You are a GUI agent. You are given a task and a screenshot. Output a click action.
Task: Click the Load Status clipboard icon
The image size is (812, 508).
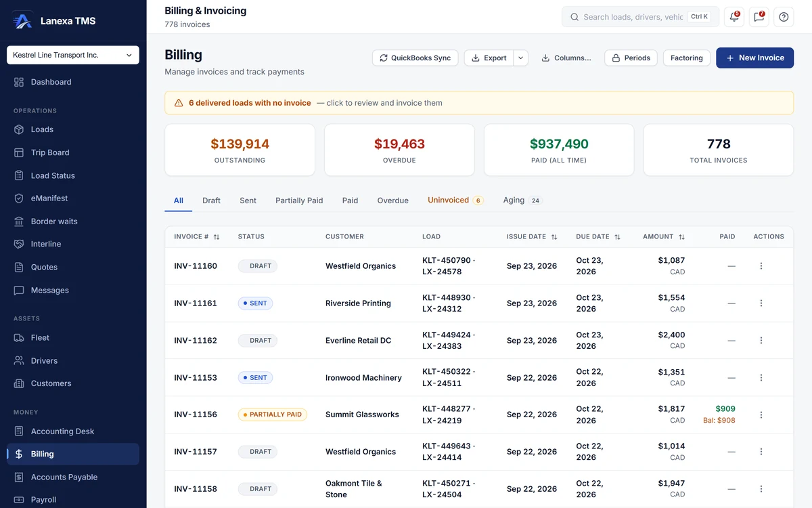19,175
